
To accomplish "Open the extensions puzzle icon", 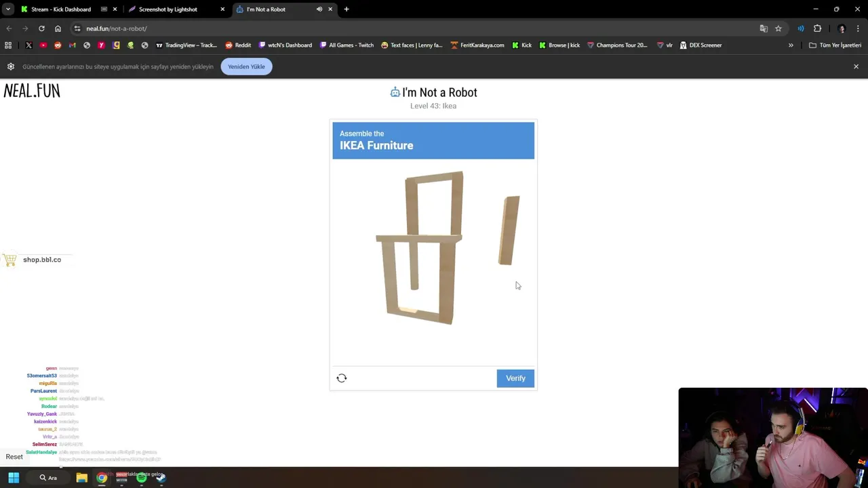I will tap(817, 28).
